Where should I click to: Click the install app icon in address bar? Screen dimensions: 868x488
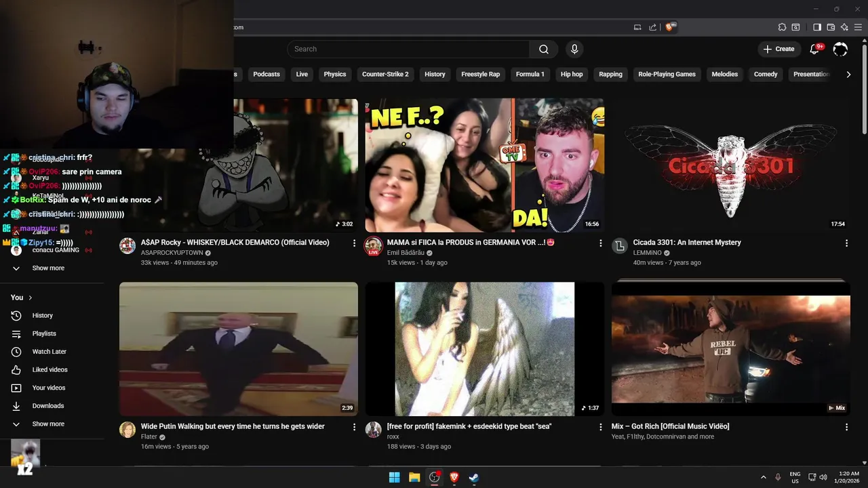[x=637, y=27]
